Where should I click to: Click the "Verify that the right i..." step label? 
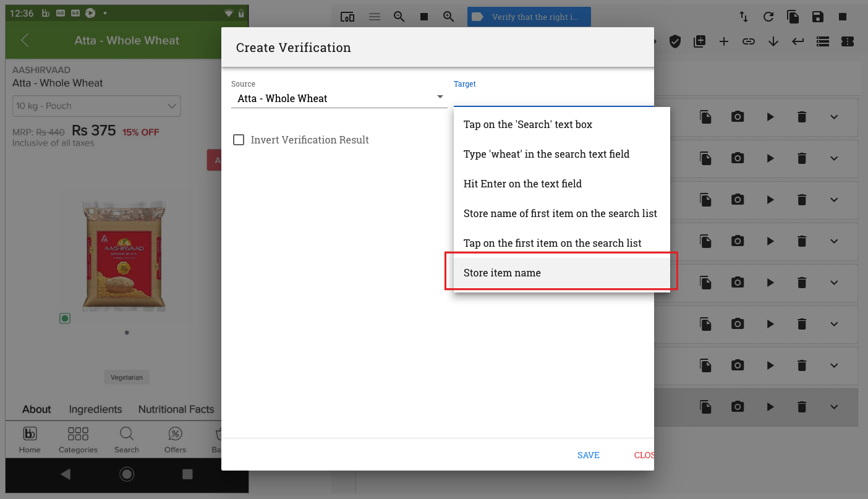coord(529,17)
